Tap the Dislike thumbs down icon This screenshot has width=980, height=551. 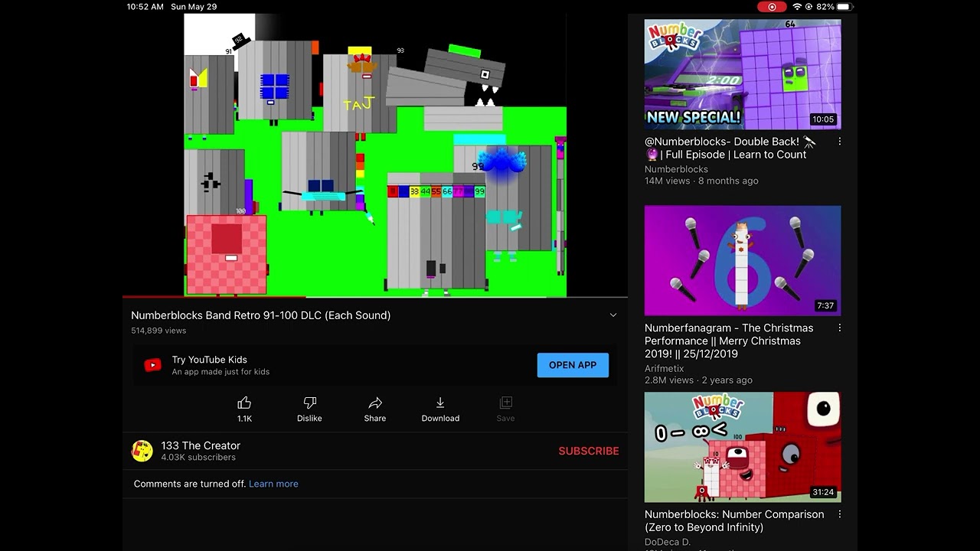pos(309,403)
